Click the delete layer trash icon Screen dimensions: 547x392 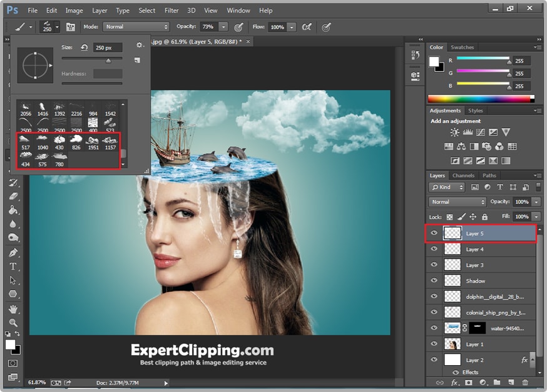526,383
